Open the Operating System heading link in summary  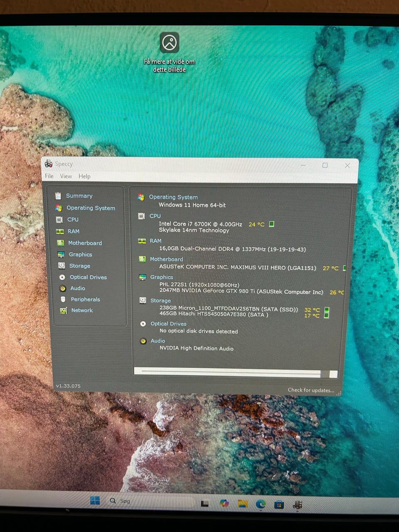pos(173,197)
